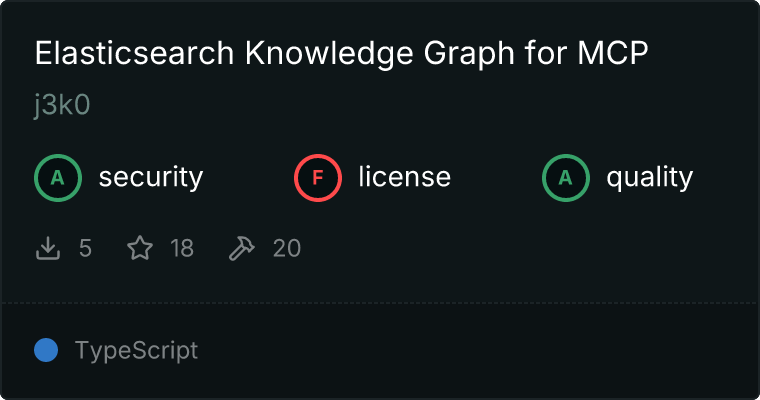Click the dashed divider above TypeScript
Viewport: 760px width, 400px height.
380,302
